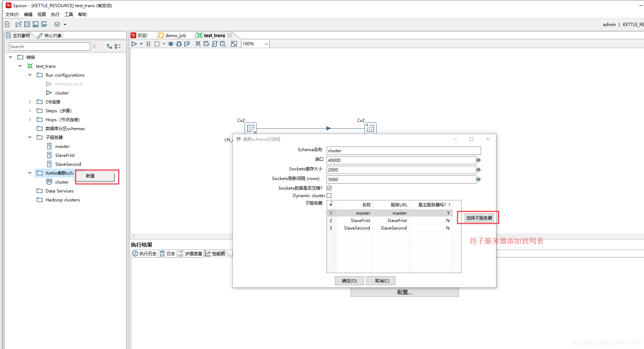The image size is (644, 349).
Task: Switch to the 核心对象 tab
Action: 50,36
